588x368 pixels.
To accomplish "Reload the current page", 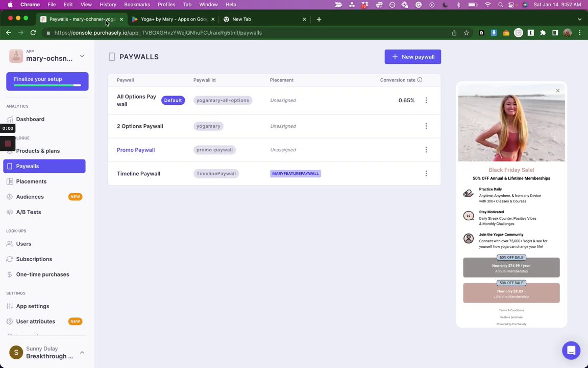I will [x=33, y=33].
